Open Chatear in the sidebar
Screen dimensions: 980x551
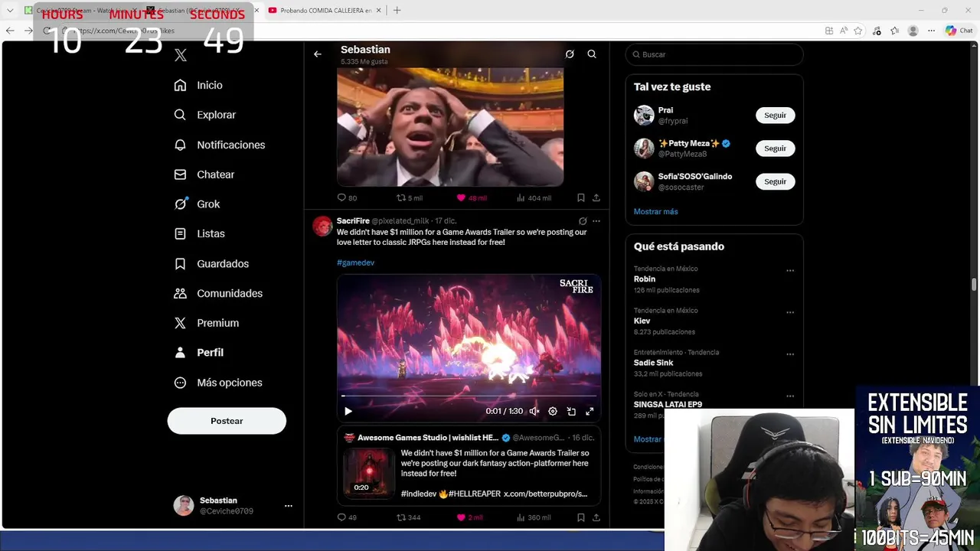pyautogui.click(x=204, y=174)
